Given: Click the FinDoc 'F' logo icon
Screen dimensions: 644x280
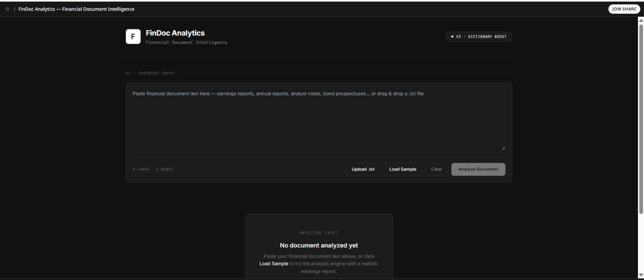Looking at the screenshot, I should point(133,37).
